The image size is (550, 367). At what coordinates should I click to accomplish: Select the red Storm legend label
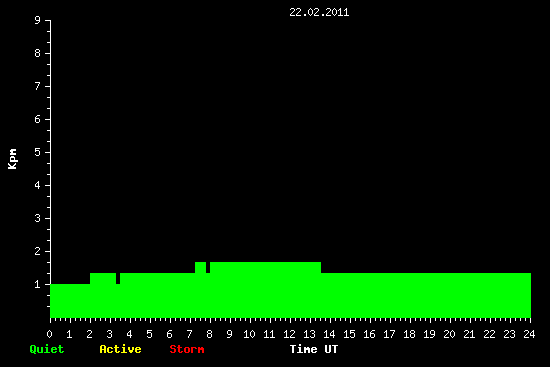coord(187,349)
